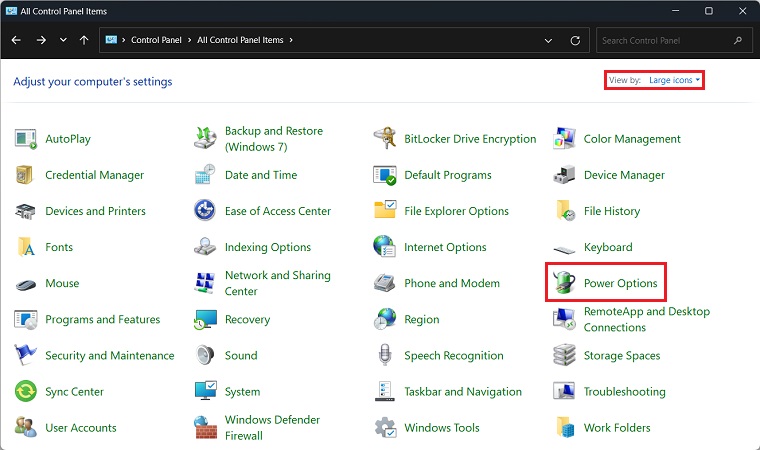Image resolution: width=760 pixels, height=450 pixels.
Task: Click Control Panel in the breadcrumb path
Action: pos(157,40)
